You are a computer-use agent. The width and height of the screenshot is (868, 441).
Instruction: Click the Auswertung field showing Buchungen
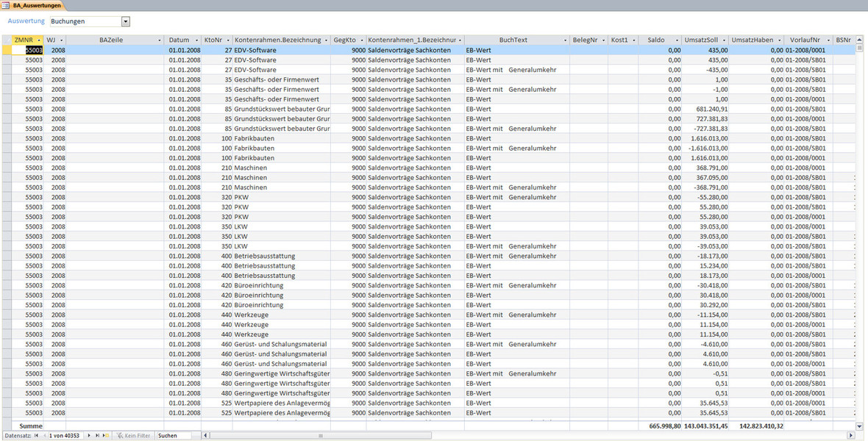tap(86, 21)
